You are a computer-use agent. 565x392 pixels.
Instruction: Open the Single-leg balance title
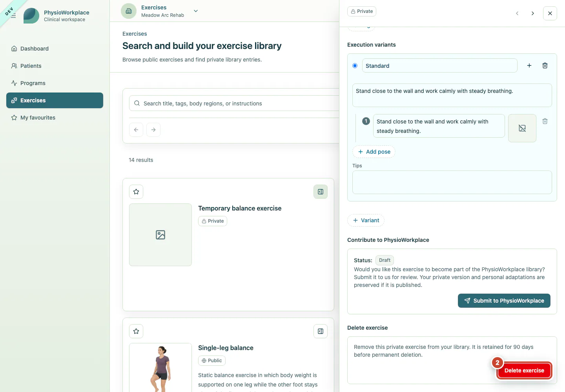point(226,348)
